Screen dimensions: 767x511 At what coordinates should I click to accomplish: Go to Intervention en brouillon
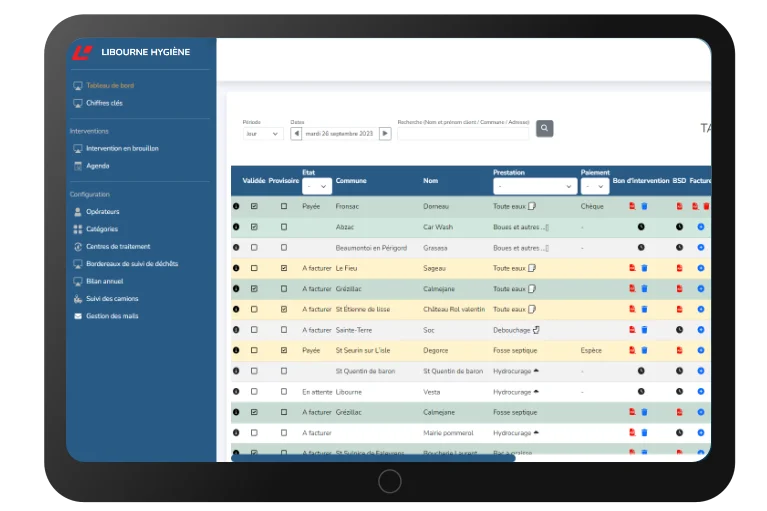122,149
